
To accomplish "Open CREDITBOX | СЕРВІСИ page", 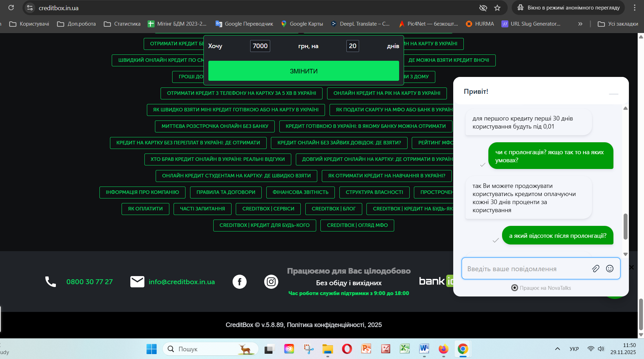I will click(268, 209).
